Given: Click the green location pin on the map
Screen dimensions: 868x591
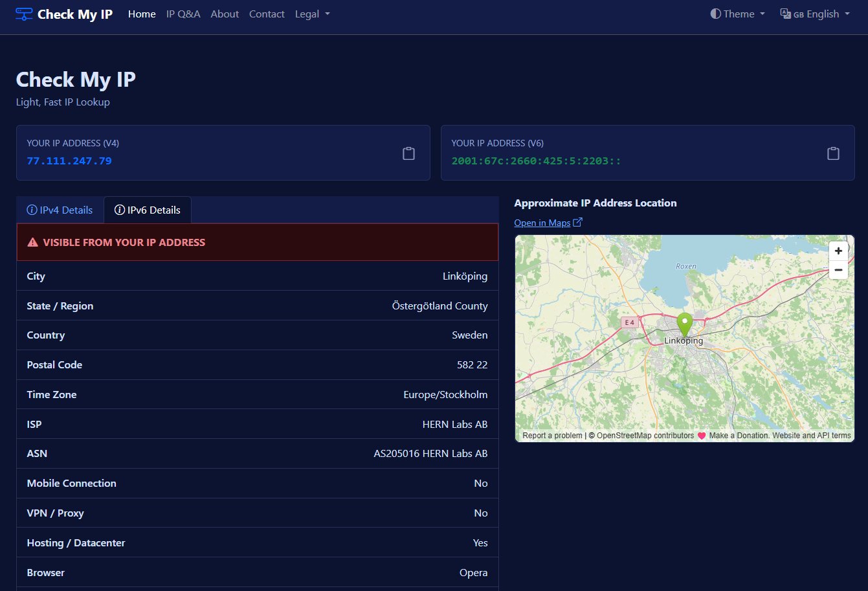Looking at the screenshot, I should (x=684, y=324).
